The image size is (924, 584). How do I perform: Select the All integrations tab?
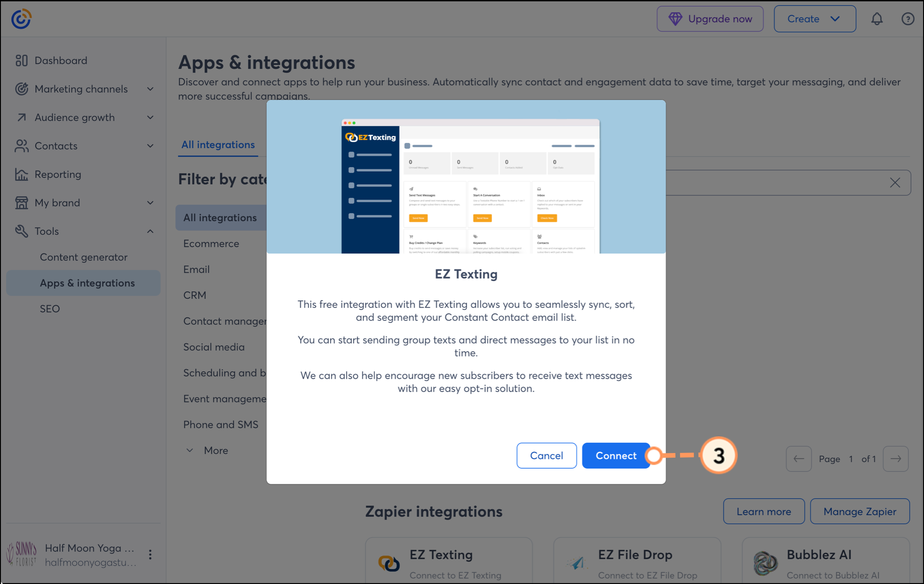tap(218, 144)
